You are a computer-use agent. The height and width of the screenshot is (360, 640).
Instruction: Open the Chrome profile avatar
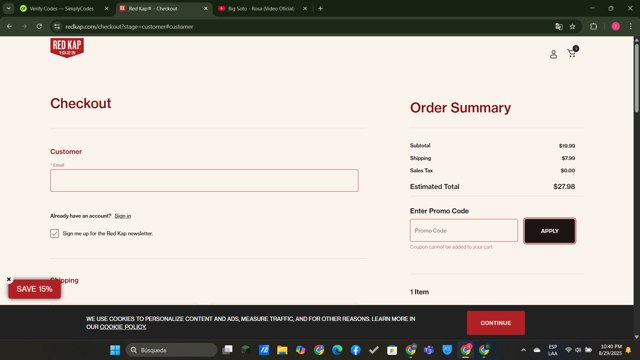(x=616, y=27)
